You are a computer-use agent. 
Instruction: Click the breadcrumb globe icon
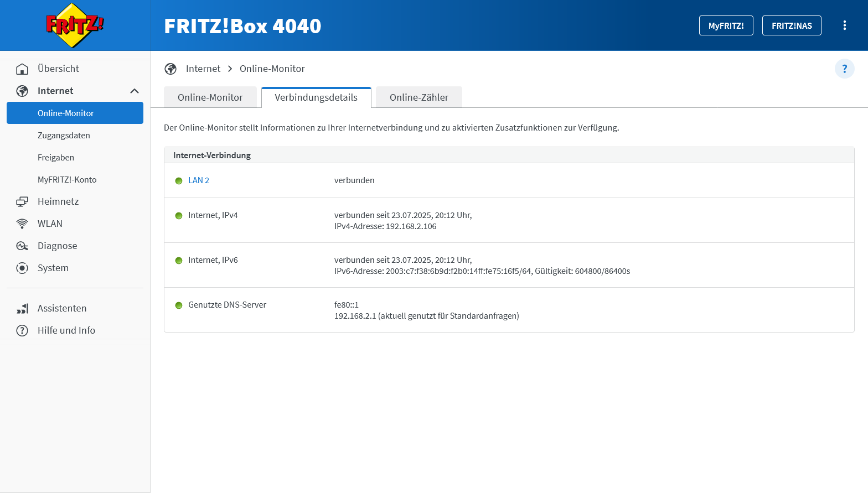click(170, 69)
